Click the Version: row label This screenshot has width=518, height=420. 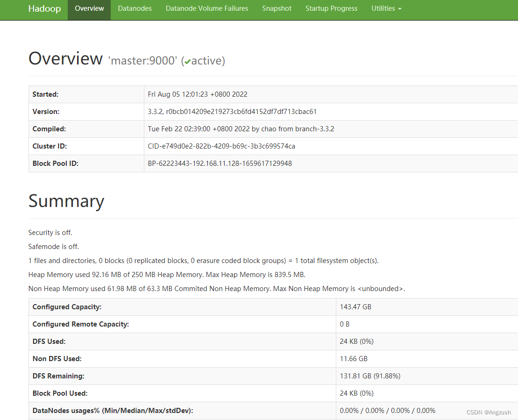(46, 112)
